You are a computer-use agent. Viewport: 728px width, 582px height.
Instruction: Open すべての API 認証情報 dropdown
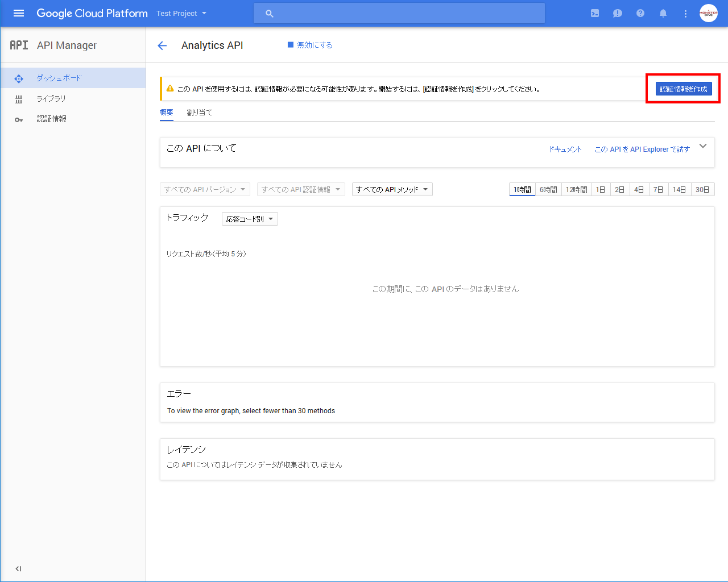[301, 189]
